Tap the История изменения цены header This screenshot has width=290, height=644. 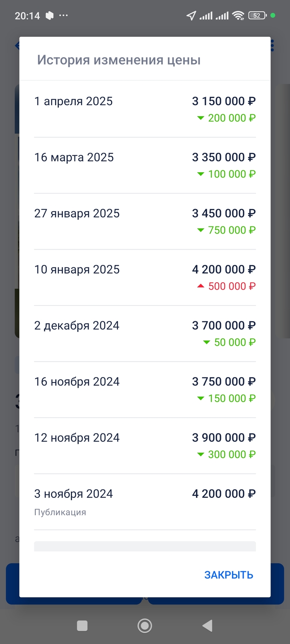[119, 60]
